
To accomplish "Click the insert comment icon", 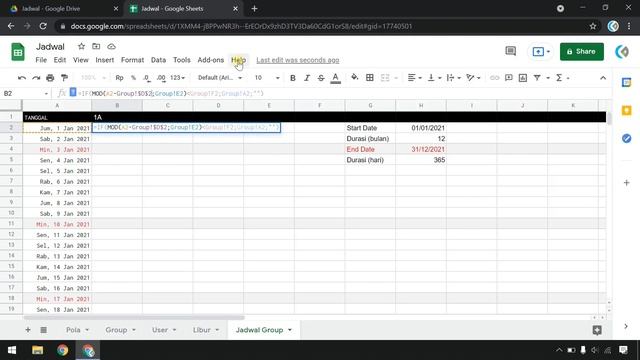I will pyautogui.click(x=509, y=78).
